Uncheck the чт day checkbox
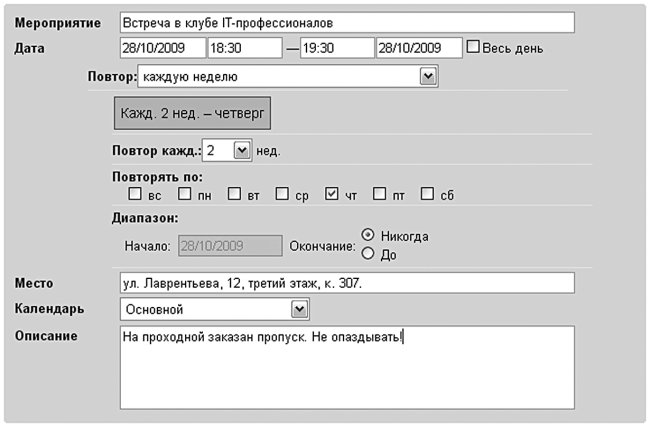 [x=332, y=194]
